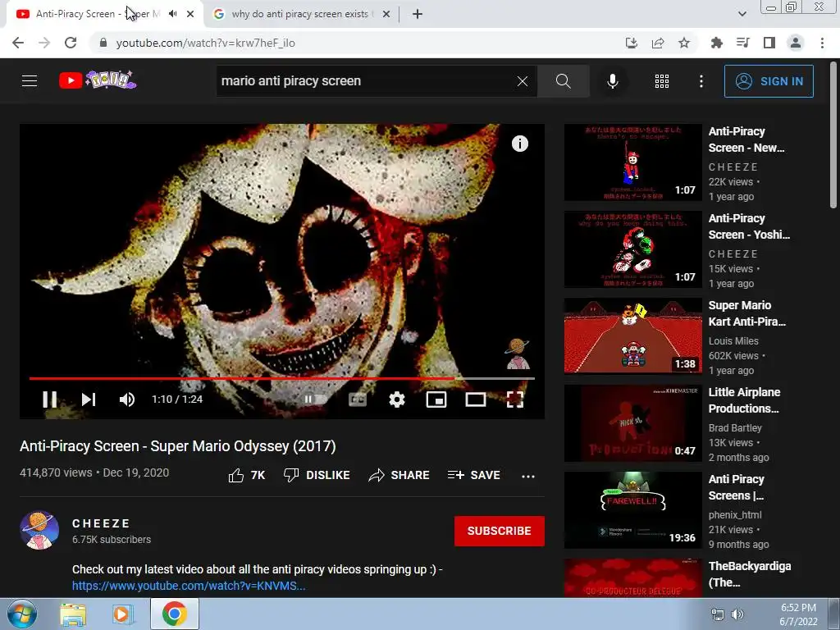Open Super Mario Kart Anti-Piracy thumbnail
Image resolution: width=840 pixels, height=630 pixels.
click(633, 336)
